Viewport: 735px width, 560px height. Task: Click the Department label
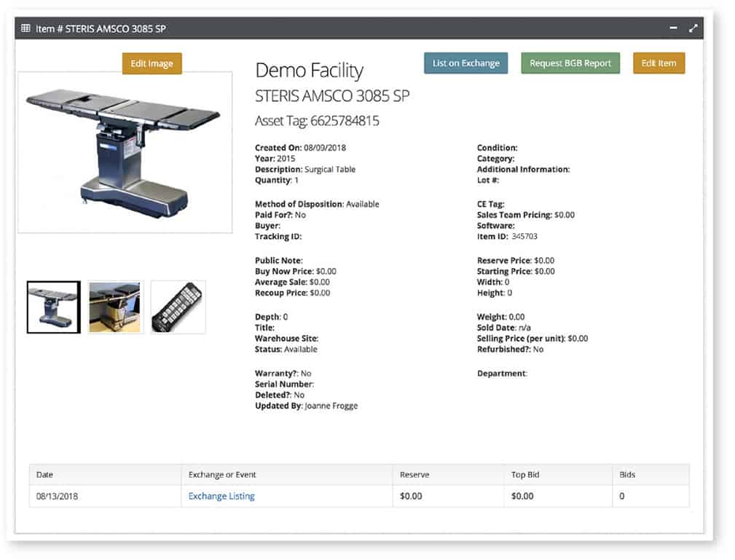[x=502, y=374]
